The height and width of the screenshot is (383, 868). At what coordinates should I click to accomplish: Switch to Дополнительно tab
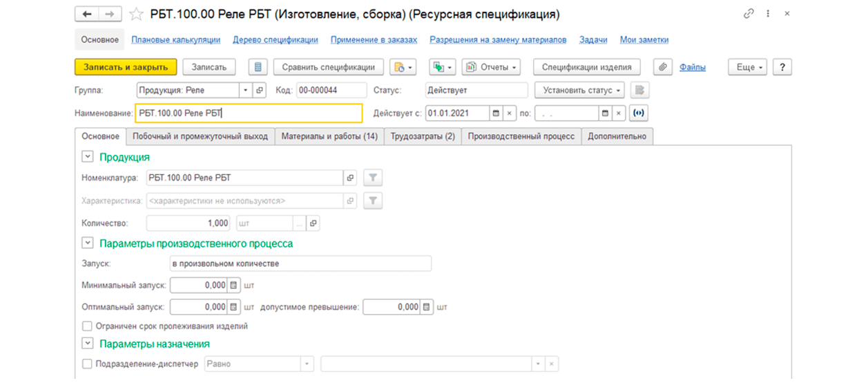[617, 136]
